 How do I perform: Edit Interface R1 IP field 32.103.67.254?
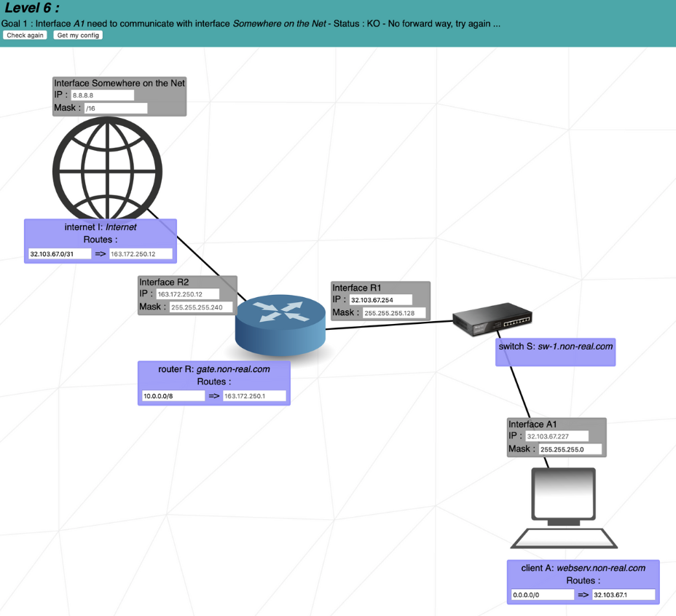[x=381, y=300]
